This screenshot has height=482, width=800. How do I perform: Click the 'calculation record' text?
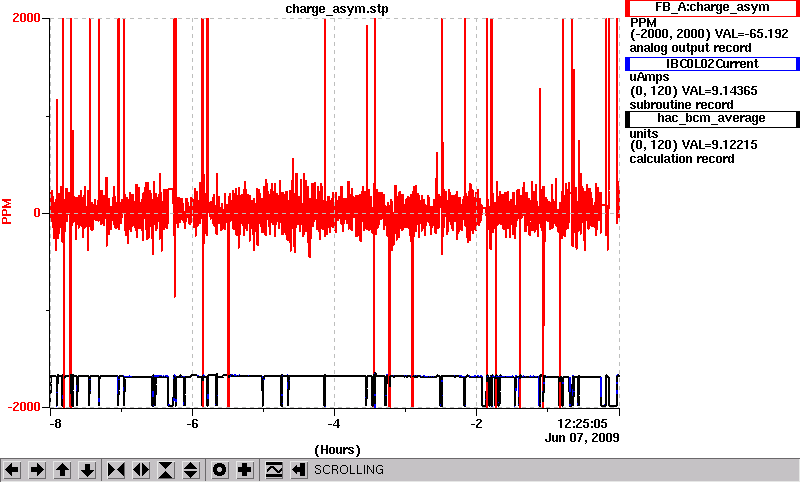click(x=682, y=159)
